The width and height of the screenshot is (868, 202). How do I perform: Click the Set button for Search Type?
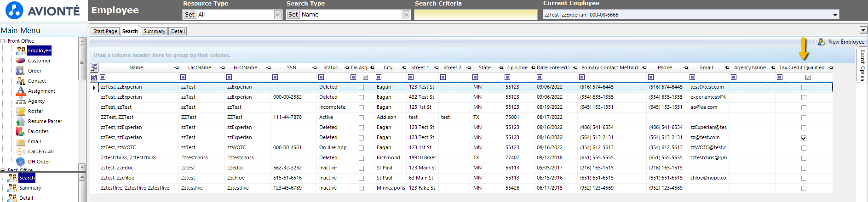click(293, 15)
